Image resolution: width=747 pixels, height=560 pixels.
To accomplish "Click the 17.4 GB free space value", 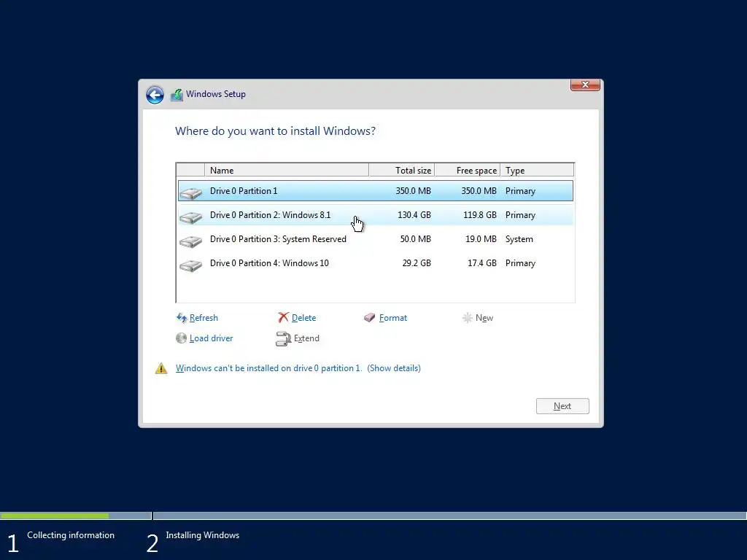I will coord(481,263).
